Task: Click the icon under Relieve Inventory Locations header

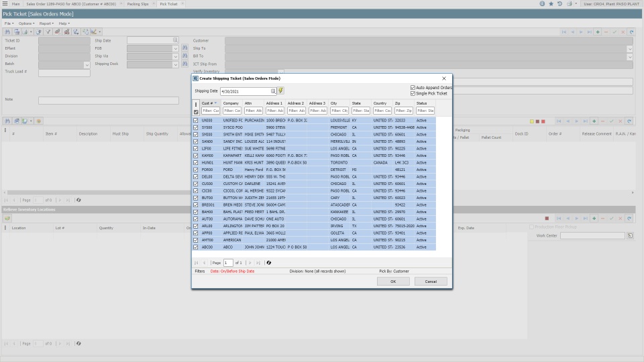Action: click(7, 219)
